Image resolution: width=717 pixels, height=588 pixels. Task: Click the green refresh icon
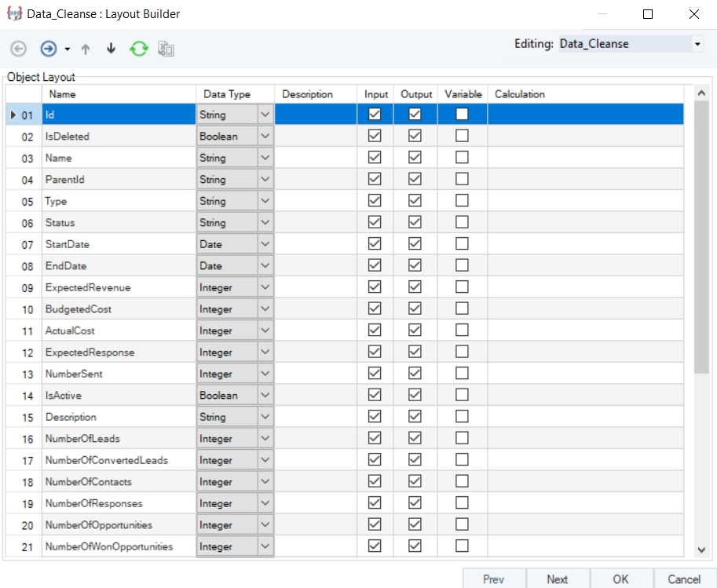click(x=138, y=49)
